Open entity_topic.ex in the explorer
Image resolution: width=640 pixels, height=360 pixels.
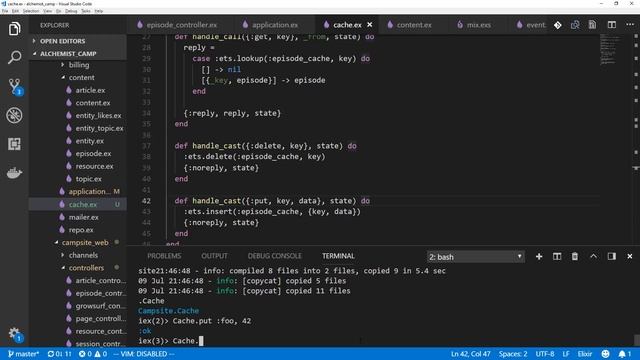click(x=99, y=128)
